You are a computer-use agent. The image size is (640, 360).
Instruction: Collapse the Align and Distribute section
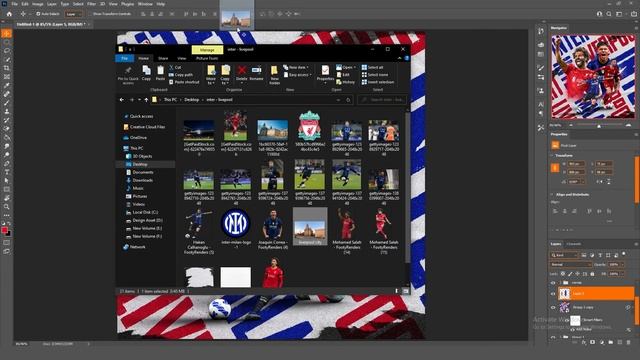[552, 195]
